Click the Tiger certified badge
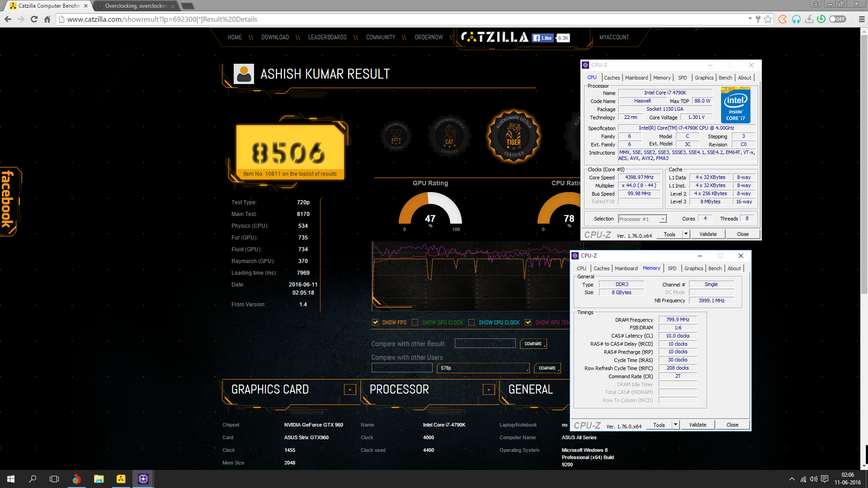This screenshot has width=868, height=488. (513, 136)
